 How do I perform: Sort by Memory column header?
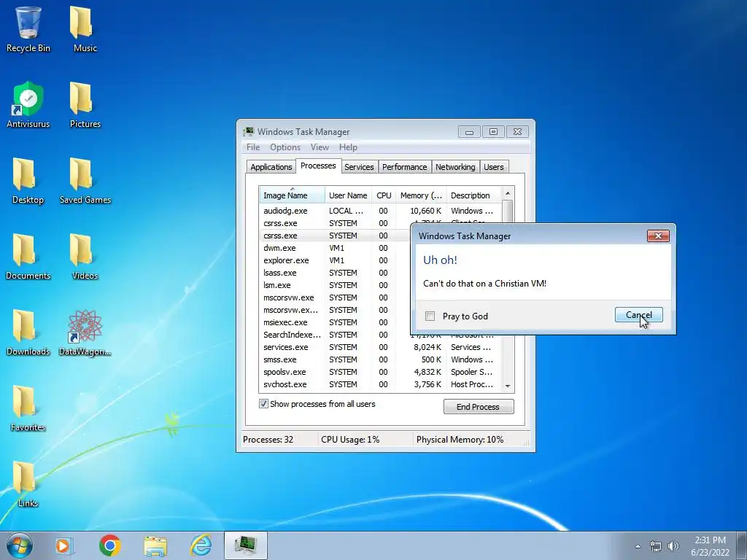[x=421, y=195]
